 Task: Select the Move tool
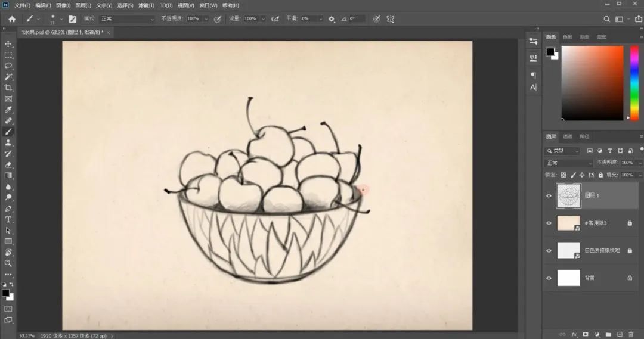pos(8,44)
